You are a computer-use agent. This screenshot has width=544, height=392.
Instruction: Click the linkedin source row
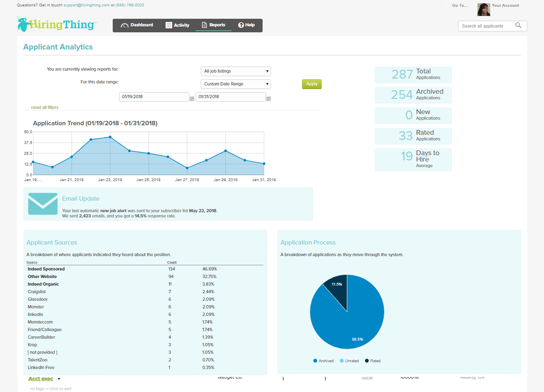tap(145, 315)
